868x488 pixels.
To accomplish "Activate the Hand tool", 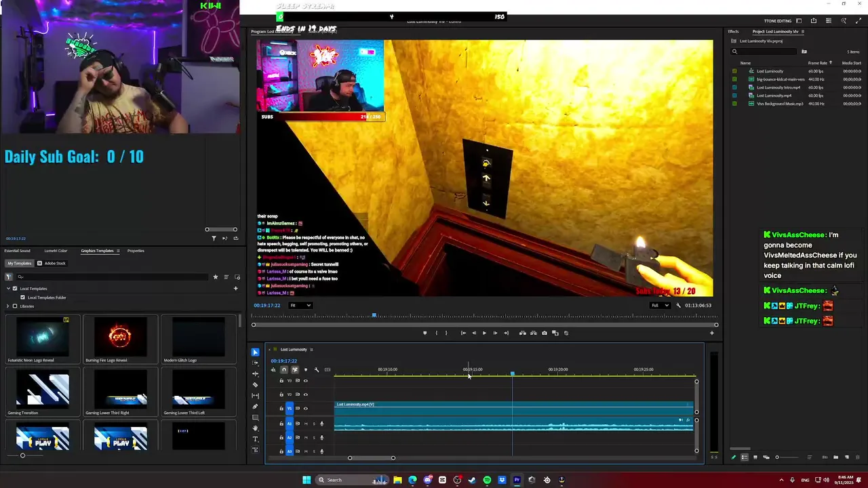I will [x=255, y=428].
